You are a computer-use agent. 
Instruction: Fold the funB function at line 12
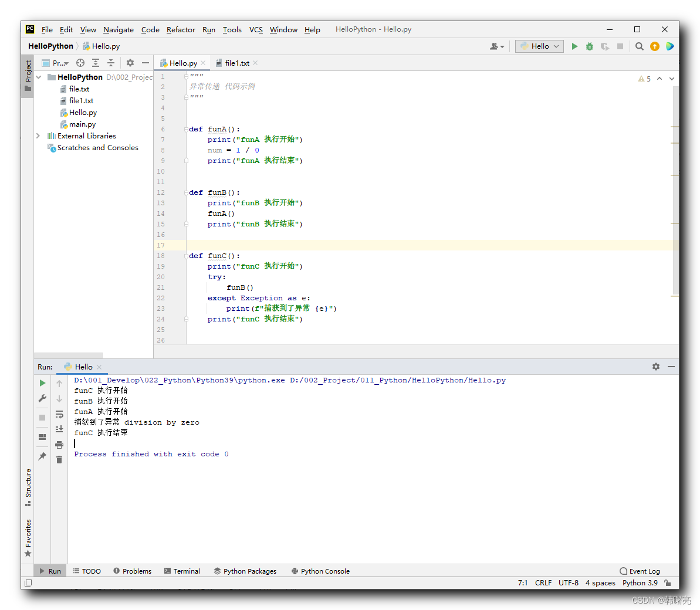(186, 193)
